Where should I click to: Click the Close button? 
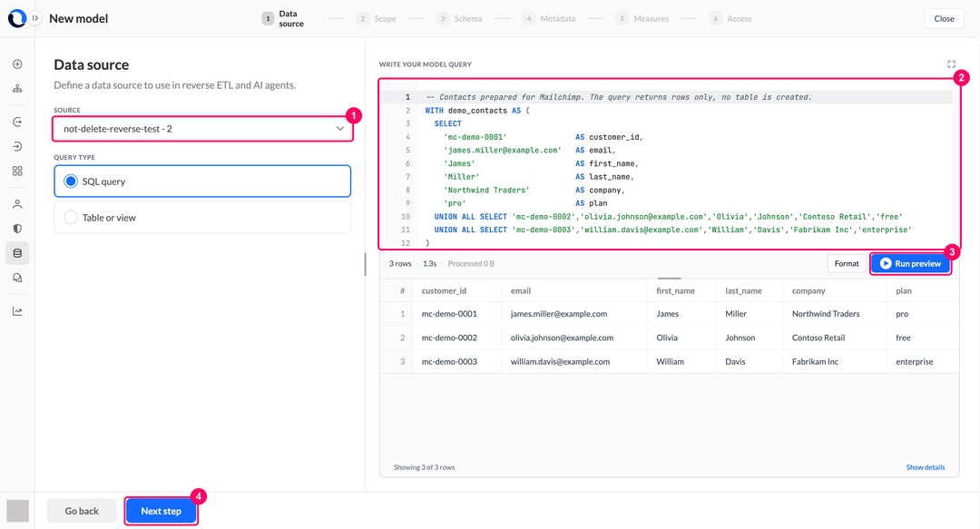pyautogui.click(x=944, y=19)
